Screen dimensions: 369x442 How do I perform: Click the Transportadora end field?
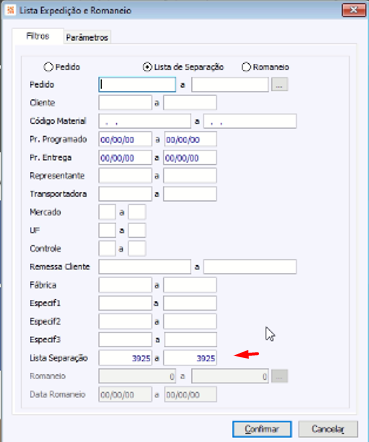(190, 194)
